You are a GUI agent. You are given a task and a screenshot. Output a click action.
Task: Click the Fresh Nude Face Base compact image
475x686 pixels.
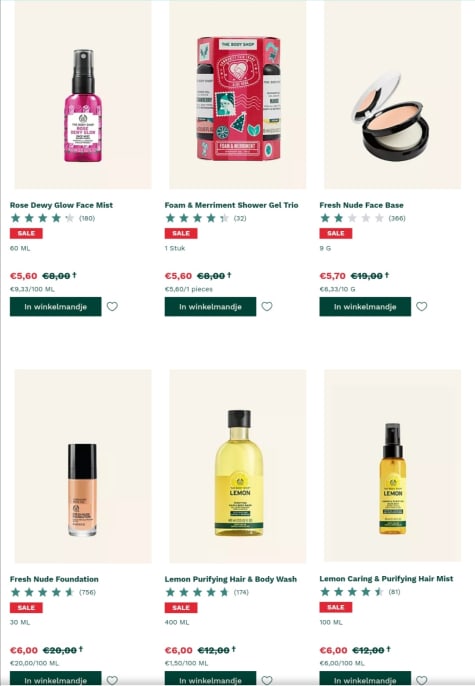390,116
